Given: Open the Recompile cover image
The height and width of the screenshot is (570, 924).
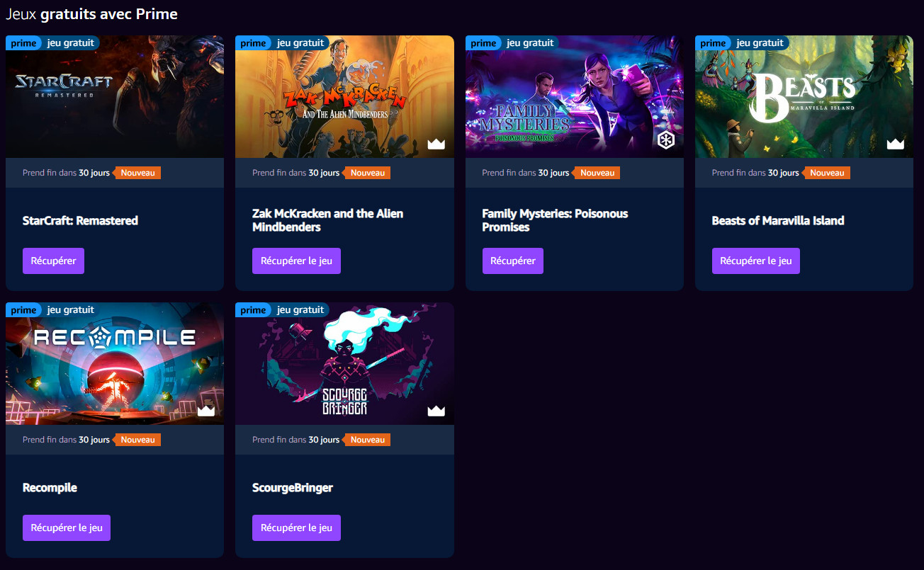Looking at the screenshot, I should coord(115,364).
